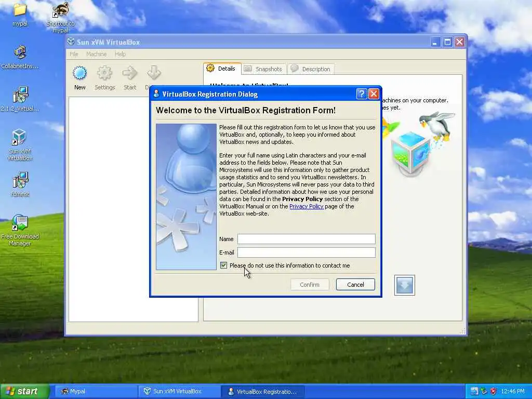Screen dimensions: 532x399
Task: Open the 2.1.2_Virtual... installer desktop icon
Action: click(x=20, y=99)
